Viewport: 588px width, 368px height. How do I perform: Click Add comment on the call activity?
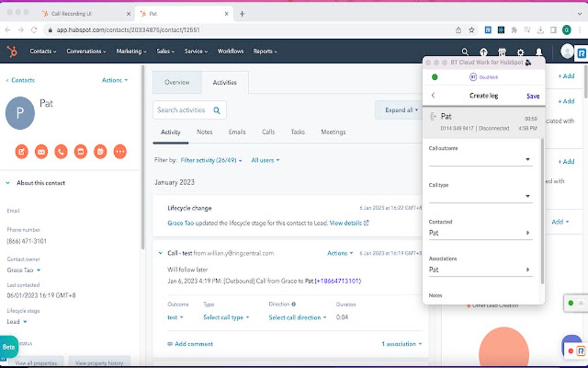pyautogui.click(x=190, y=344)
